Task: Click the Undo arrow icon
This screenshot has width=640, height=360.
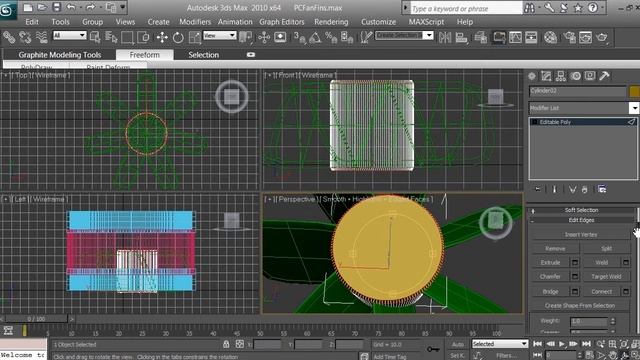Action: 71,7
